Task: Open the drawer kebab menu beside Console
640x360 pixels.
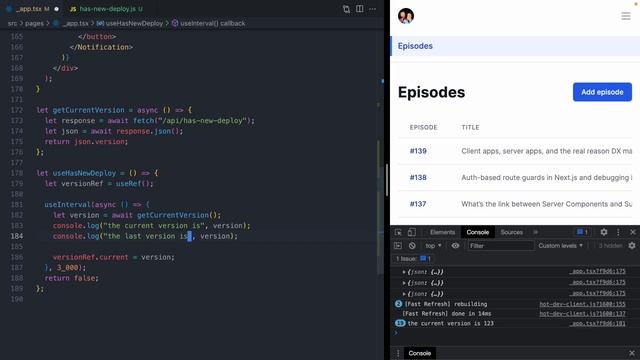Action: click(398, 353)
